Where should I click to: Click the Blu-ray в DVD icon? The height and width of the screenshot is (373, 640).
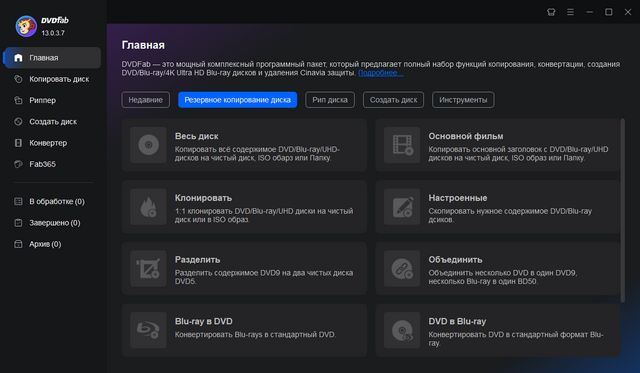pyautogui.click(x=148, y=330)
